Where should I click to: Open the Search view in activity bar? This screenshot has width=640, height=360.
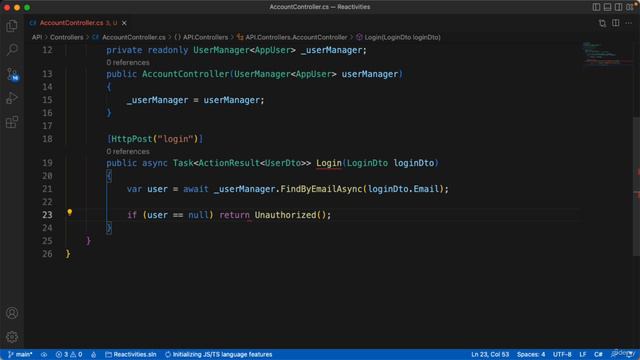[12, 49]
